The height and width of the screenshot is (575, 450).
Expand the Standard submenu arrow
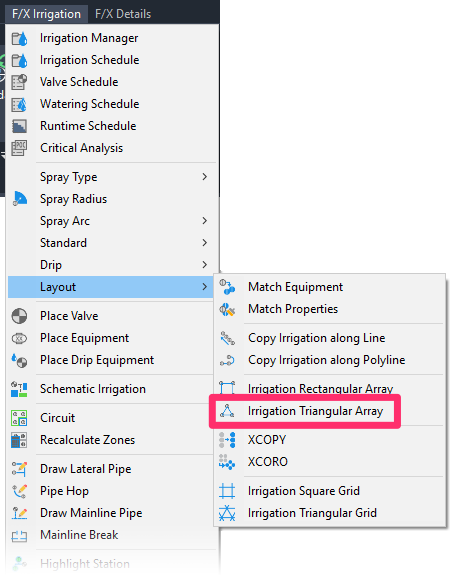(x=205, y=243)
